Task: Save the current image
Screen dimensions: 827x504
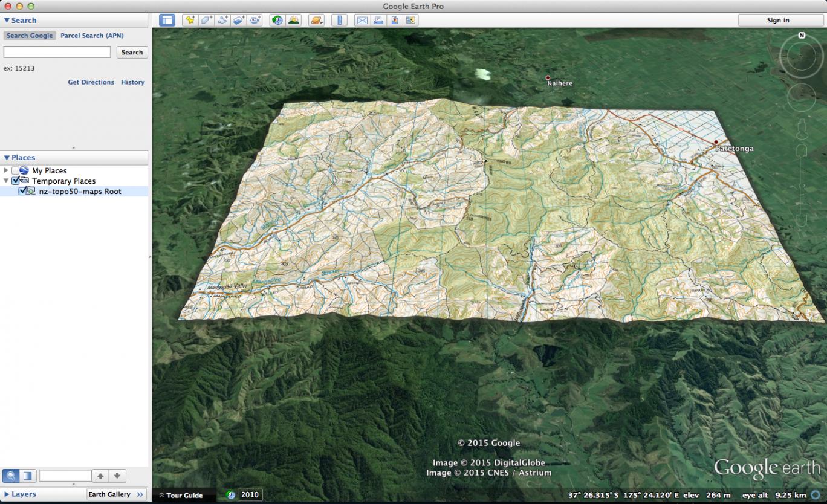Action: tap(395, 20)
